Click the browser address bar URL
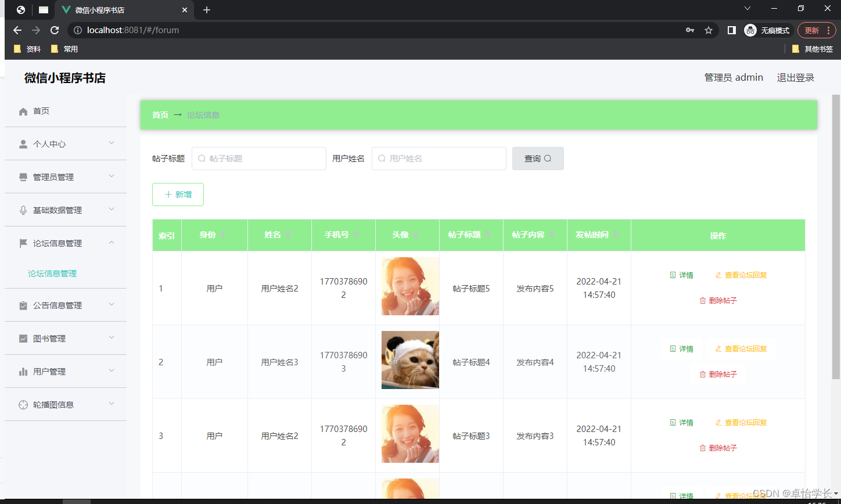 click(133, 30)
